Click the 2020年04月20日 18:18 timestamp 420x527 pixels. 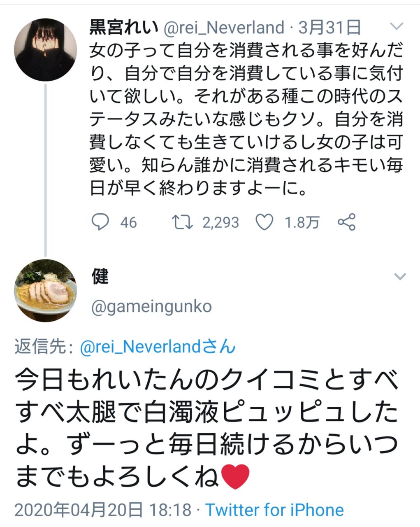[103, 510]
